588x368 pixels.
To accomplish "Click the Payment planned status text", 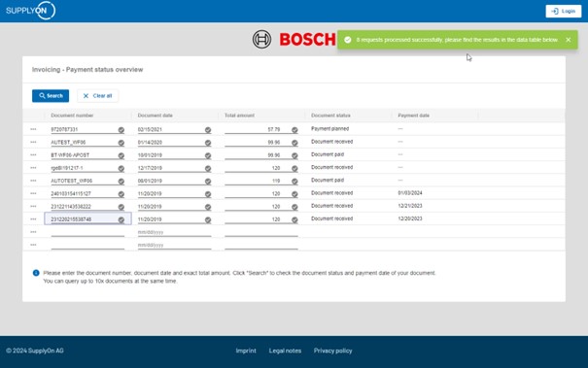I will click(329, 129).
